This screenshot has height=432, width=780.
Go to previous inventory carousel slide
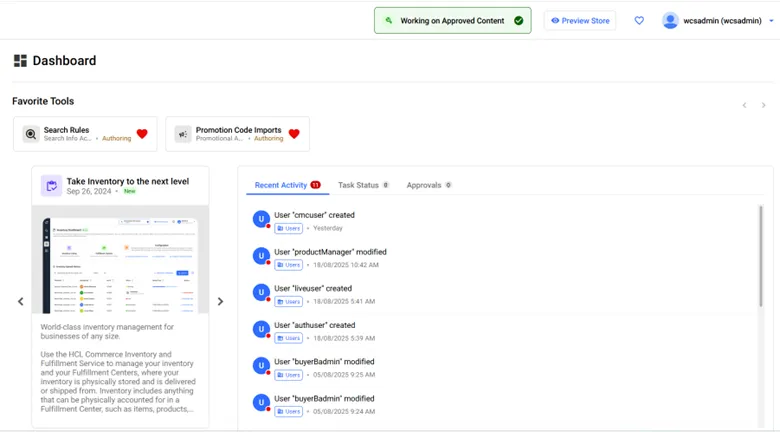pos(21,301)
